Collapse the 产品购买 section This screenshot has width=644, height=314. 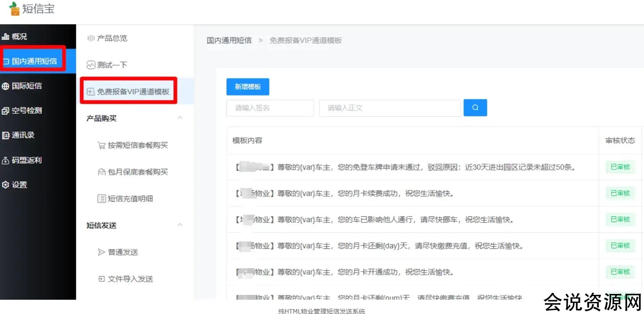(180, 117)
